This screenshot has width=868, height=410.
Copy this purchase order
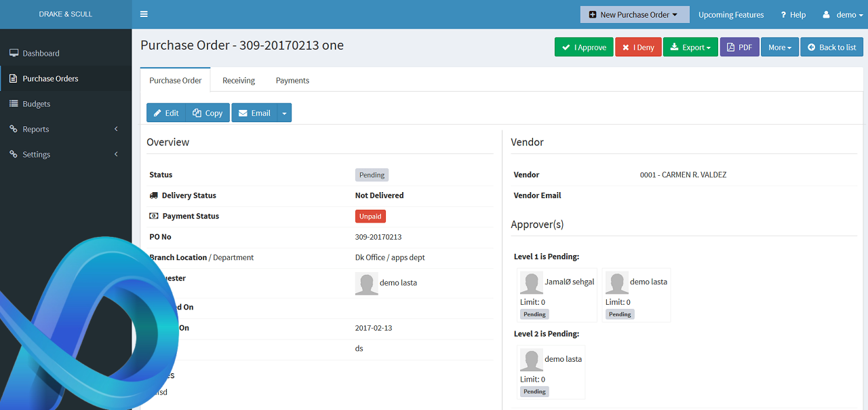(x=208, y=113)
